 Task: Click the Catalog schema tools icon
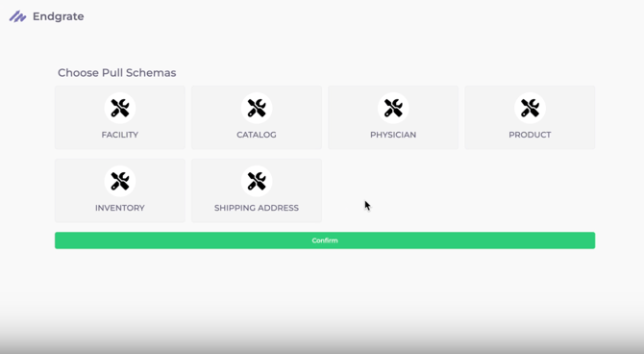click(x=257, y=108)
